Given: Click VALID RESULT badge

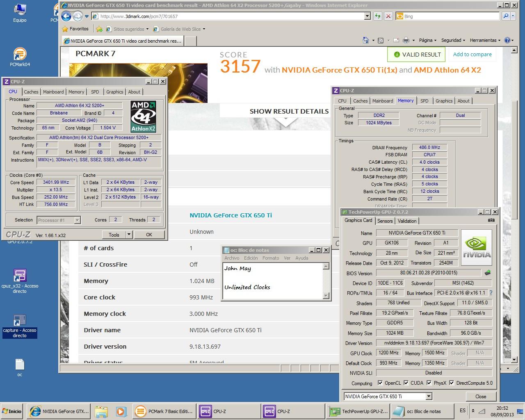Looking at the screenshot, I should [x=417, y=54].
